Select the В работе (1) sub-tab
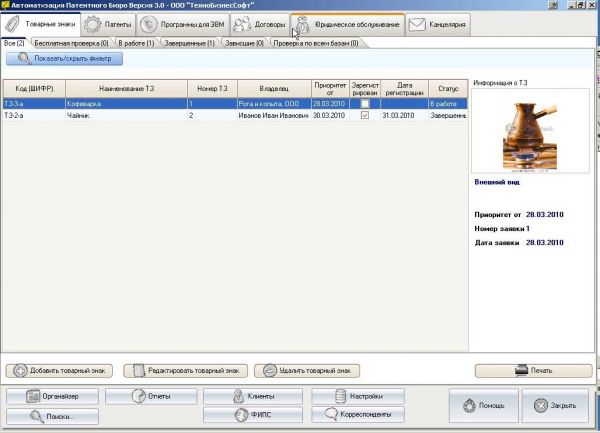600x433 pixels. click(136, 43)
